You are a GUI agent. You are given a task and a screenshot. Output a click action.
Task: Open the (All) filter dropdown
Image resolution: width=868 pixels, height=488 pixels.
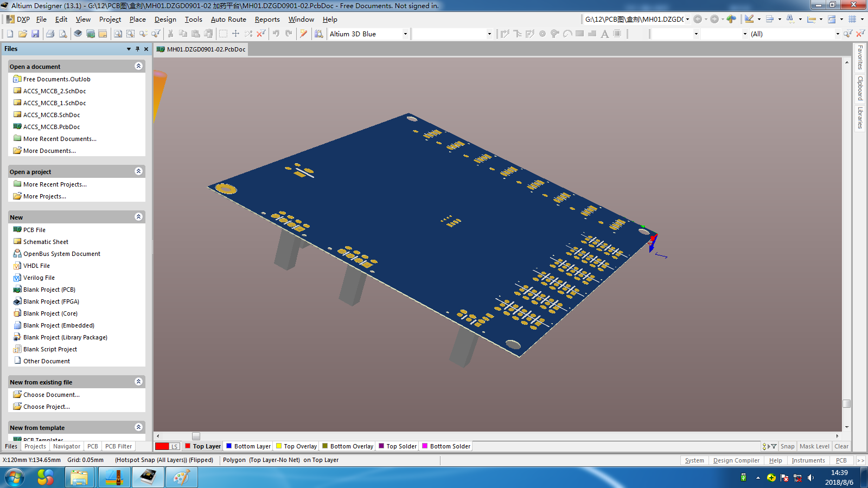coord(838,34)
